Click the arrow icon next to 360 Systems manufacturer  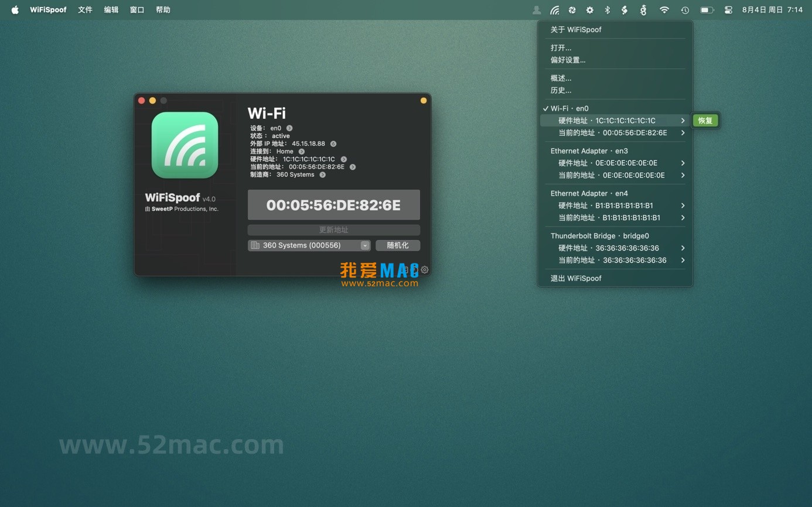323,174
